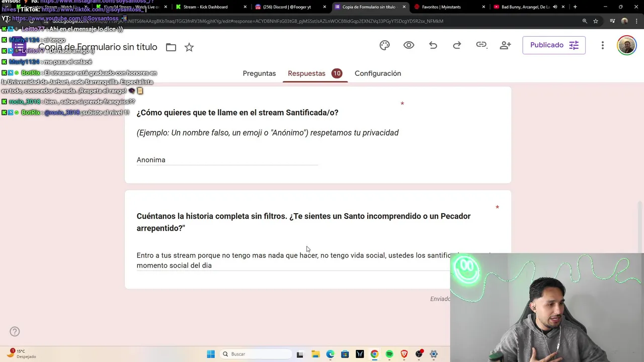Image resolution: width=644 pixels, height=362 pixels.
Task: Open the Google account profile picture
Action: click(x=626, y=45)
